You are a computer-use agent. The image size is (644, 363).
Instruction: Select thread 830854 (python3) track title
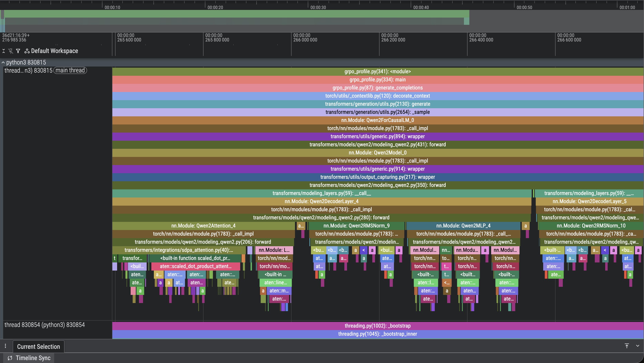(44, 325)
